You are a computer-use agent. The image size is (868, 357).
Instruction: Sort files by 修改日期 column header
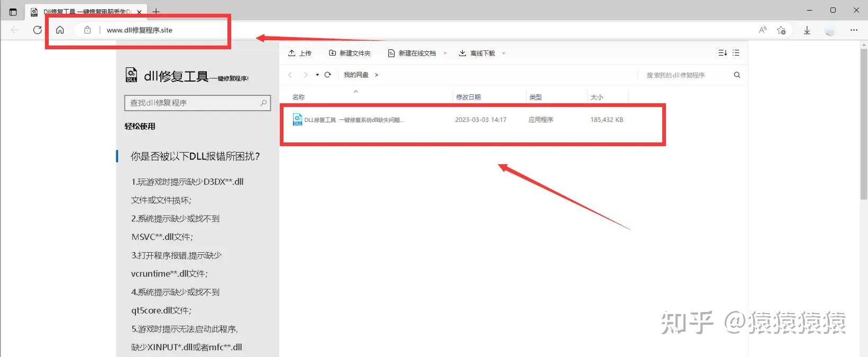pyautogui.click(x=468, y=97)
